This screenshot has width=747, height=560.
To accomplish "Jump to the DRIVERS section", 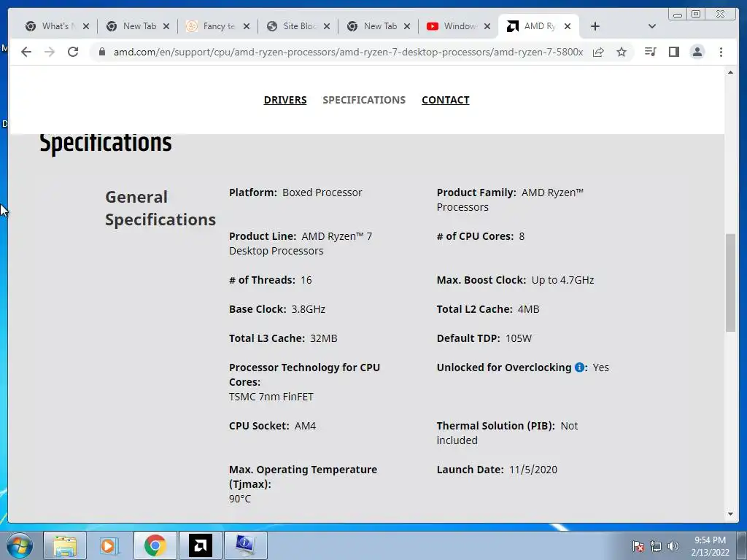I will pos(285,100).
